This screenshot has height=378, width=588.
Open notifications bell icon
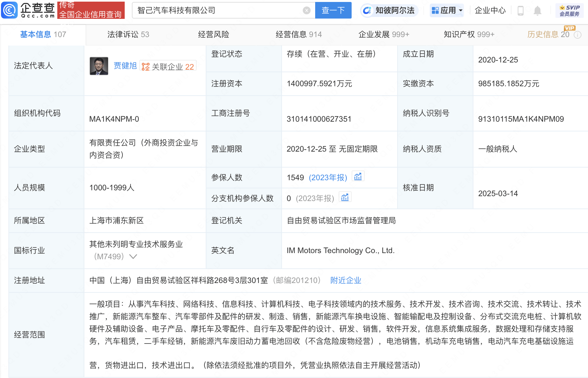(537, 11)
